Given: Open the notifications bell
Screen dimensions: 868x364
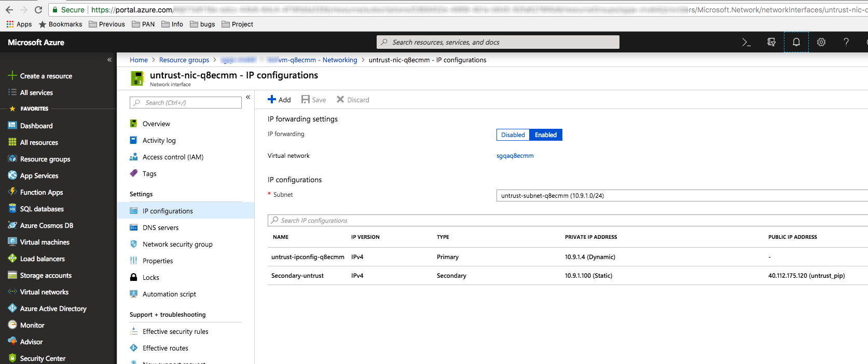Looking at the screenshot, I should pos(796,43).
